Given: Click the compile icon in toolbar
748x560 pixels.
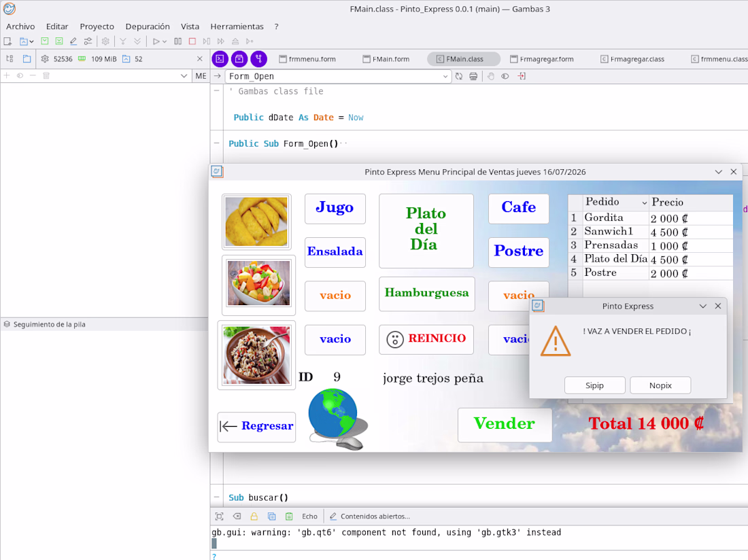Looking at the screenshot, I should pyautogui.click(x=44, y=41).
